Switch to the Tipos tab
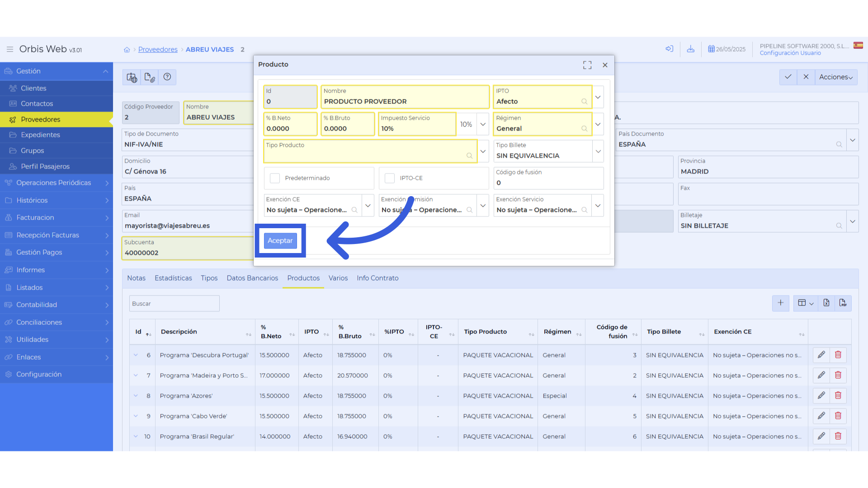Viewport: 868px width, 488px height. [209, 278]
